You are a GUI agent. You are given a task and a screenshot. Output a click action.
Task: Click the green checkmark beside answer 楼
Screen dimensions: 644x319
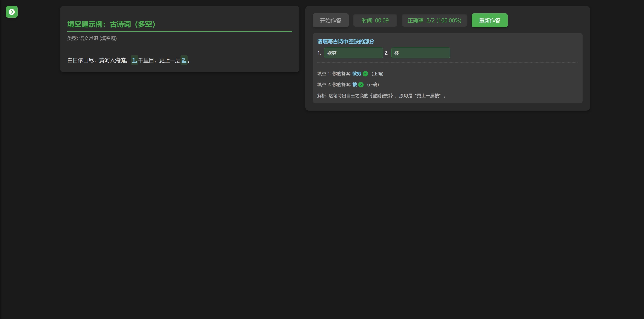click(x=361, y=85)
